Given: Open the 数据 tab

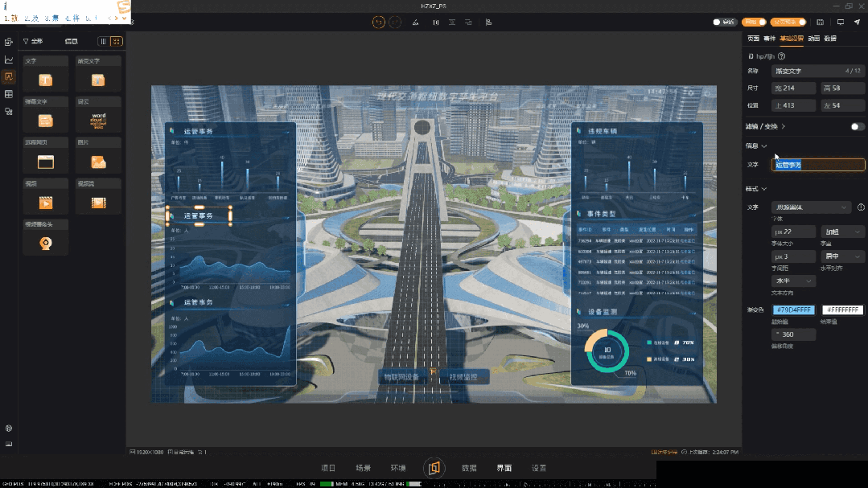Looking at the screenshot, I should pyautogui.click(x=830, y=38).
